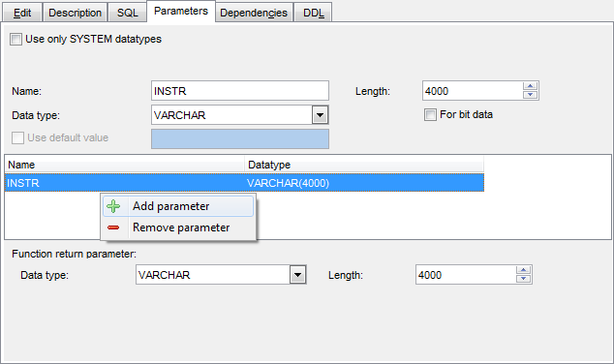Enable Use only SYSTEM datatypes checkbox
The width and height of the screenshot is (614, 364).
16,39
